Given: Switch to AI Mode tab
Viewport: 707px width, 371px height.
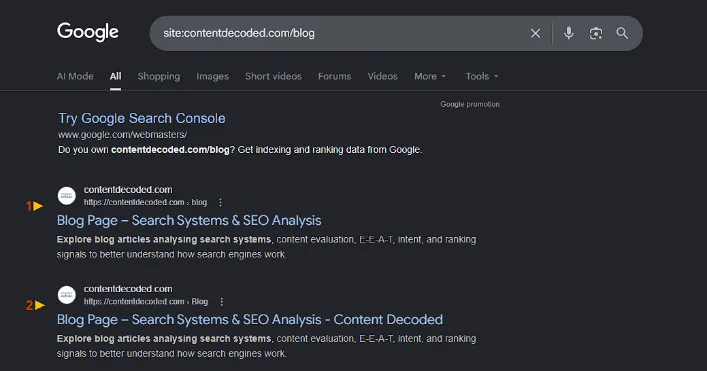Looking at the screenshot, I should pyautogui.click(x=75, y=76).
